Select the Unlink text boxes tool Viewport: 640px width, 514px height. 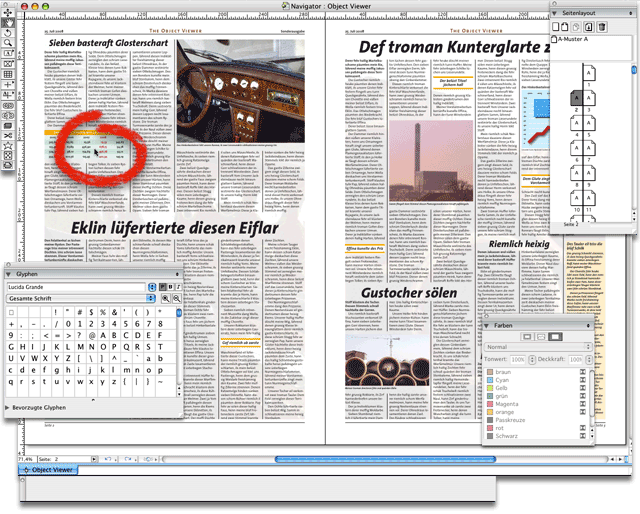click(8, 116)
